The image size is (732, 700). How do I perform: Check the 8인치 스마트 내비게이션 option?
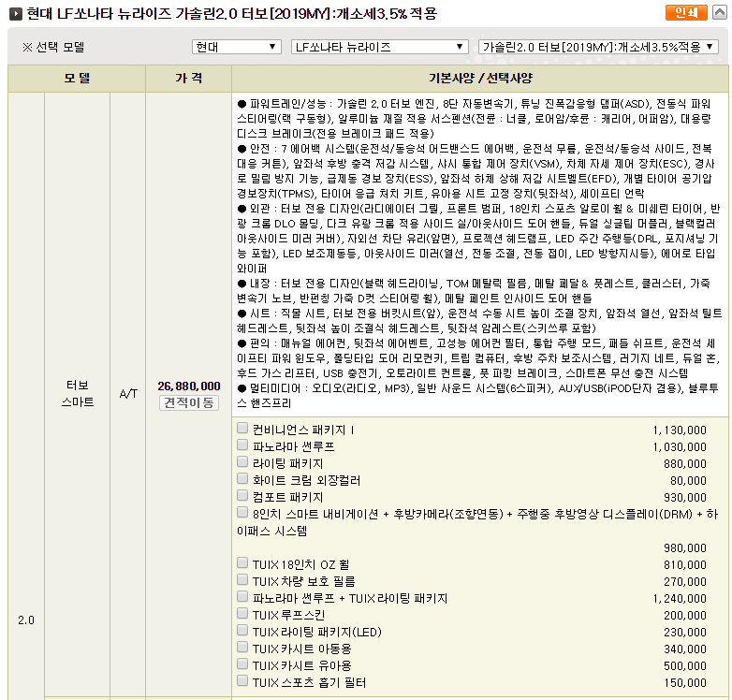pyautogui.click(x=242, y=512)
